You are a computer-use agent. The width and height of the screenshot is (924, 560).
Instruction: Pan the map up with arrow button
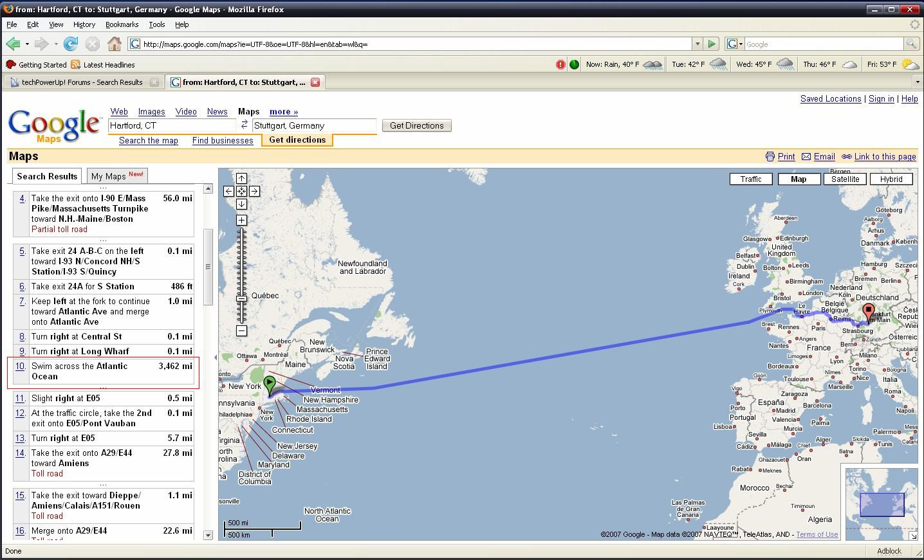tap(241, 178)
